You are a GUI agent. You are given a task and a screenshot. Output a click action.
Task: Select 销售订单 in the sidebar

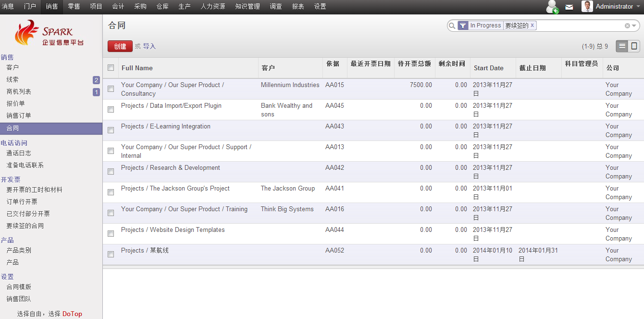coord(19,115)
